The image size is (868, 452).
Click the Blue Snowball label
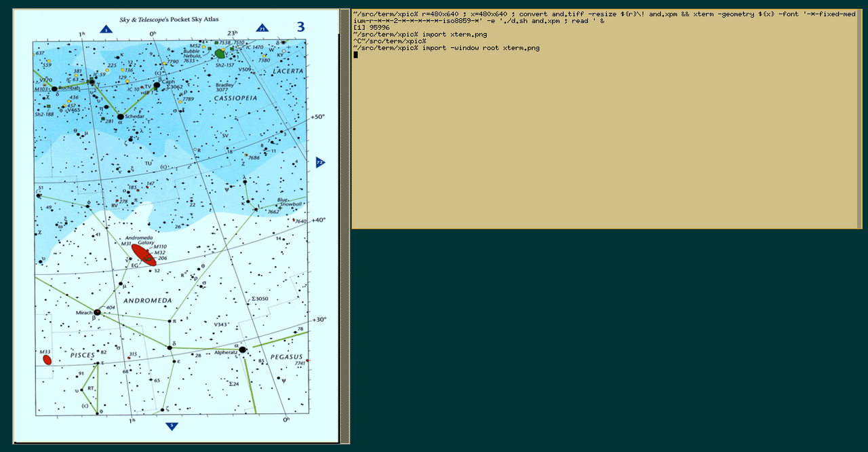coord(290,202)
